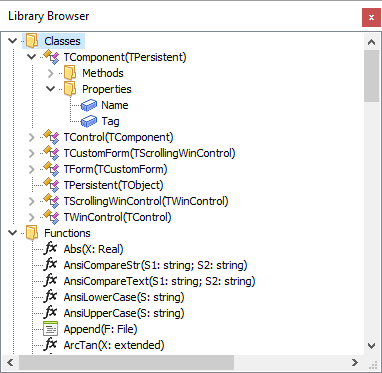Select the TPersistent(TObject) label
The height and width of the screenshot is (373, 382).
114,185
